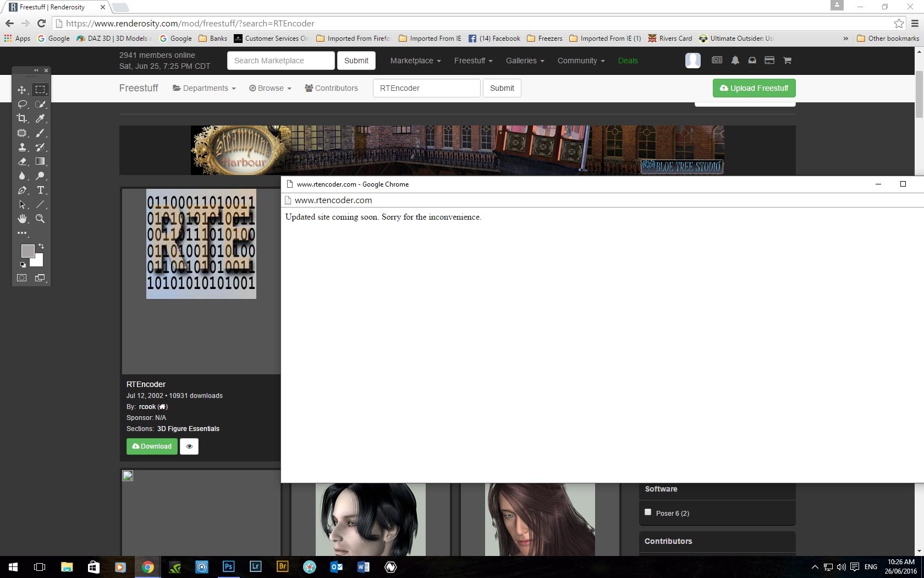Toggle Quick Mask mode
Viewport: 924px width, 578px height.
[22, 278]
